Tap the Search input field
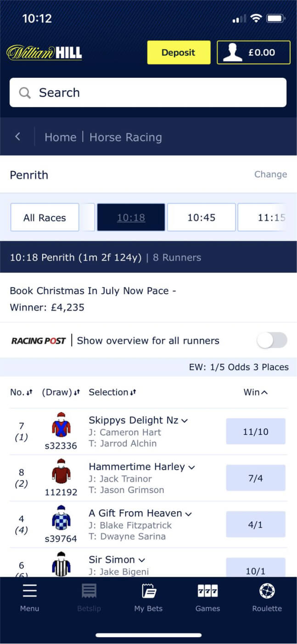 pos(138,92)
